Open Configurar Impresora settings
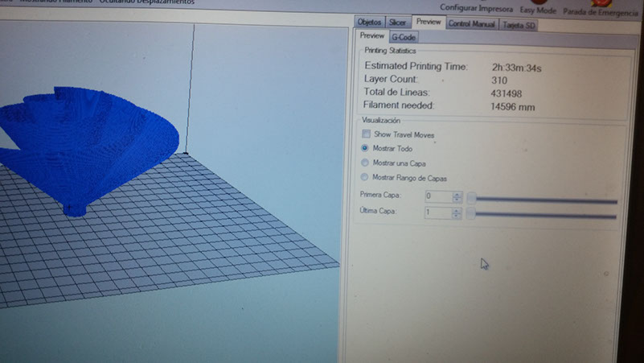 click(477, 8)
